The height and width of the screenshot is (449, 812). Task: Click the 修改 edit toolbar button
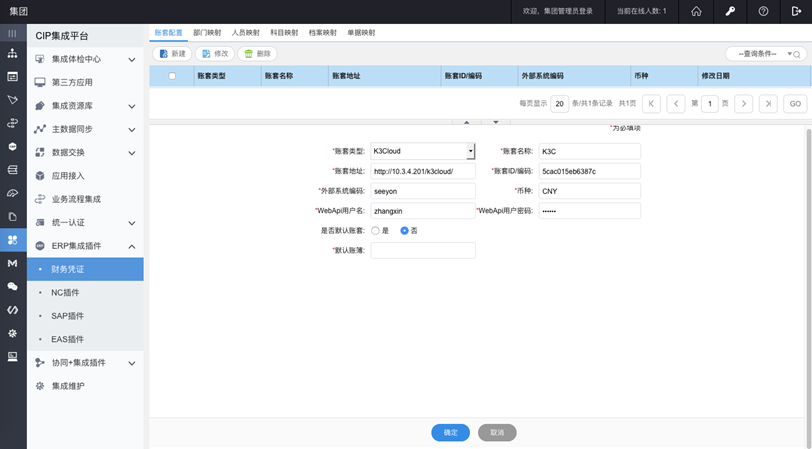[214, 54]
